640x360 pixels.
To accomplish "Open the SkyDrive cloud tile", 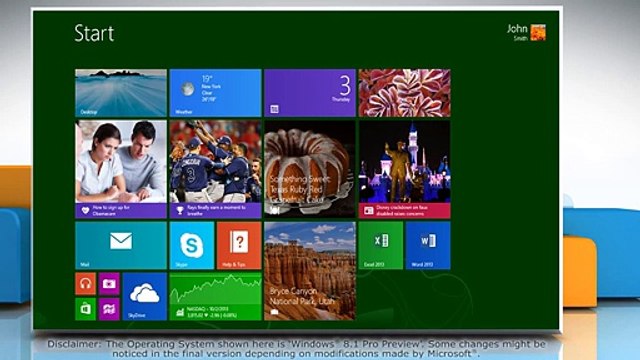I will pyautogui.click(x=144, y=296).
